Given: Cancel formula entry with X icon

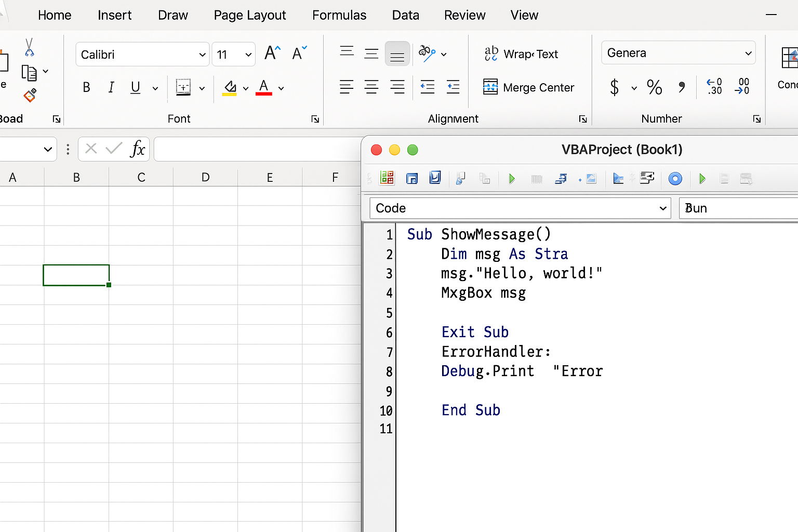Looking at the screenshot, I should 91,149.
